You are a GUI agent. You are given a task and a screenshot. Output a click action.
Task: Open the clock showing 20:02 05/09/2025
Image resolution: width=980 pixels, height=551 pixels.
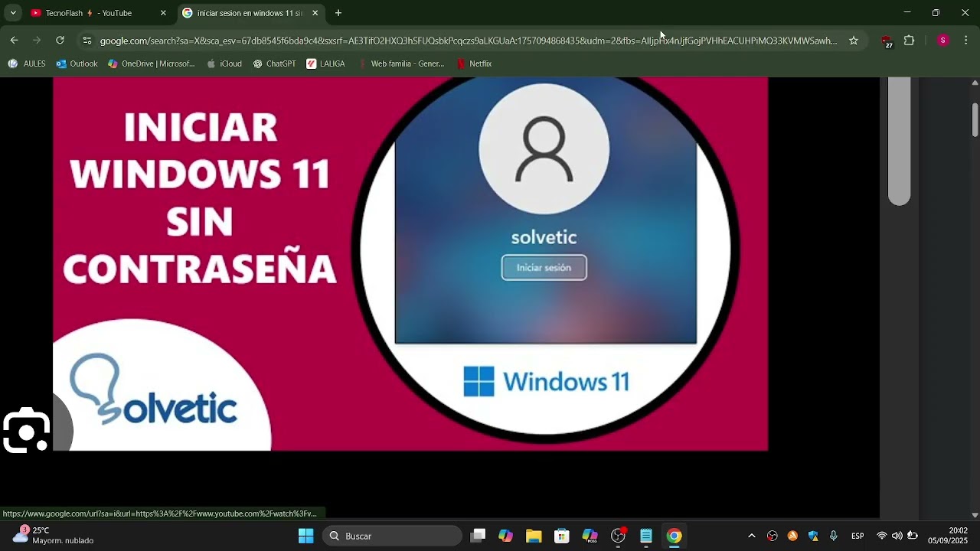point(948,536)
